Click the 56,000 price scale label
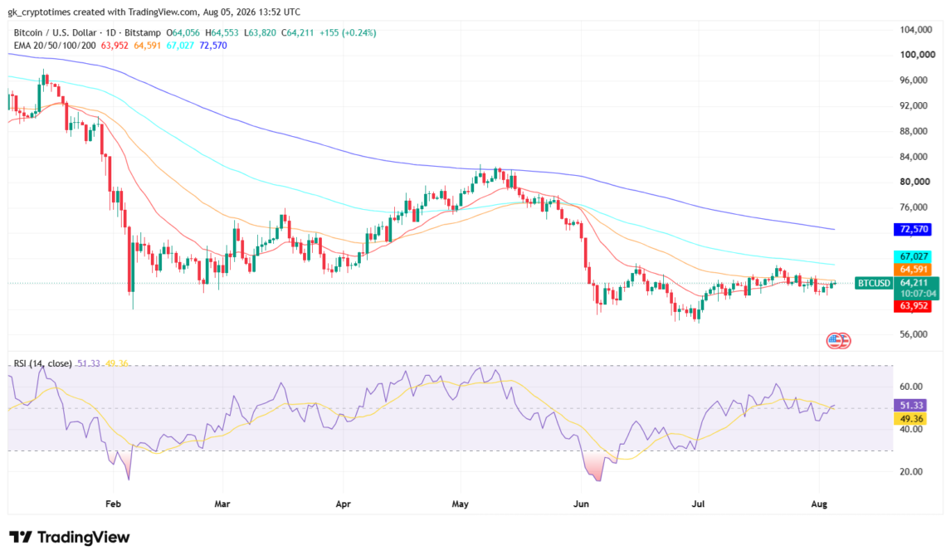The width and height of the screenshot is (951, 560). [915, 334]
